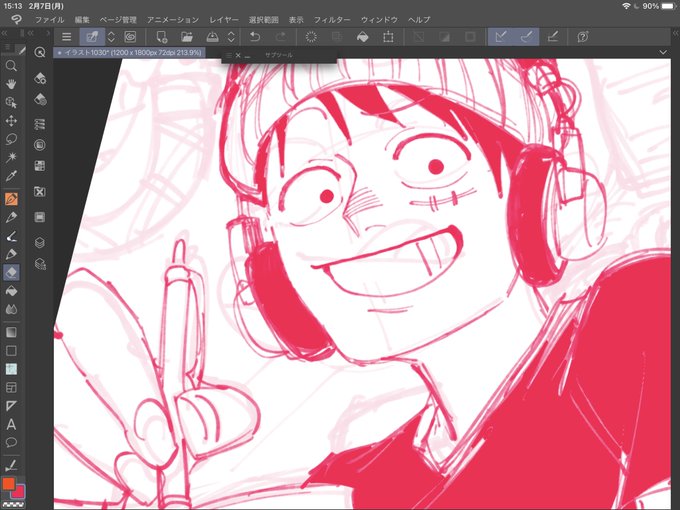Open the ヘルプ menu

(419, 20)
